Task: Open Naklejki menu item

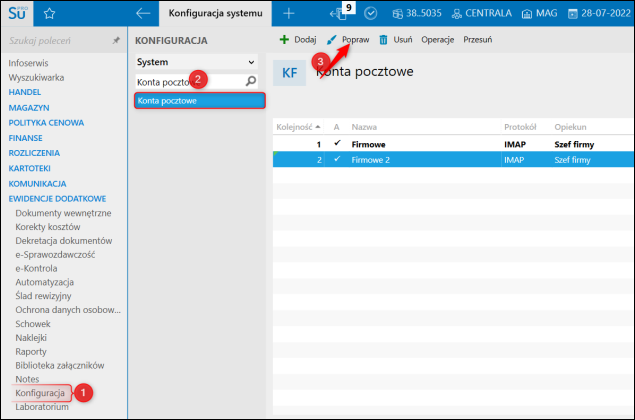Action: pos(31,337)
